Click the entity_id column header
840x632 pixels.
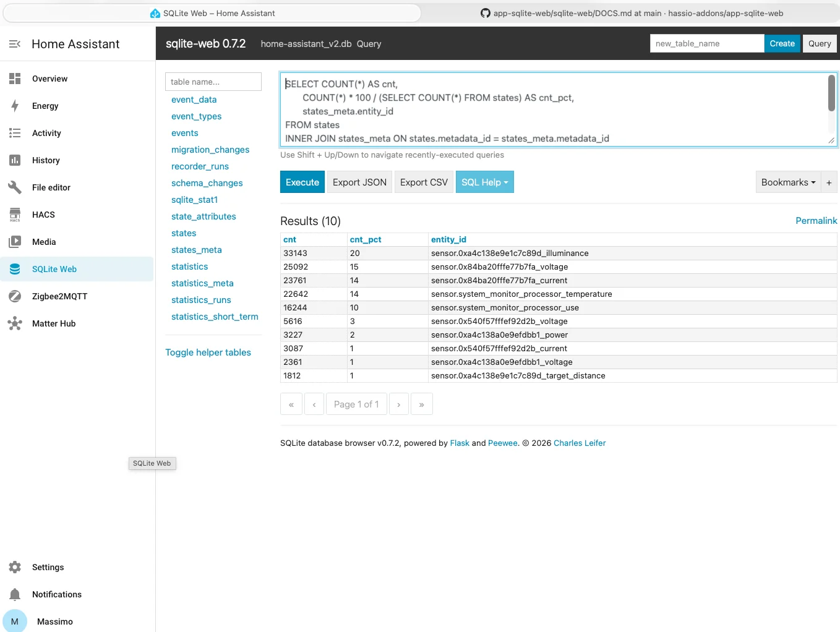tap(448, 239)
